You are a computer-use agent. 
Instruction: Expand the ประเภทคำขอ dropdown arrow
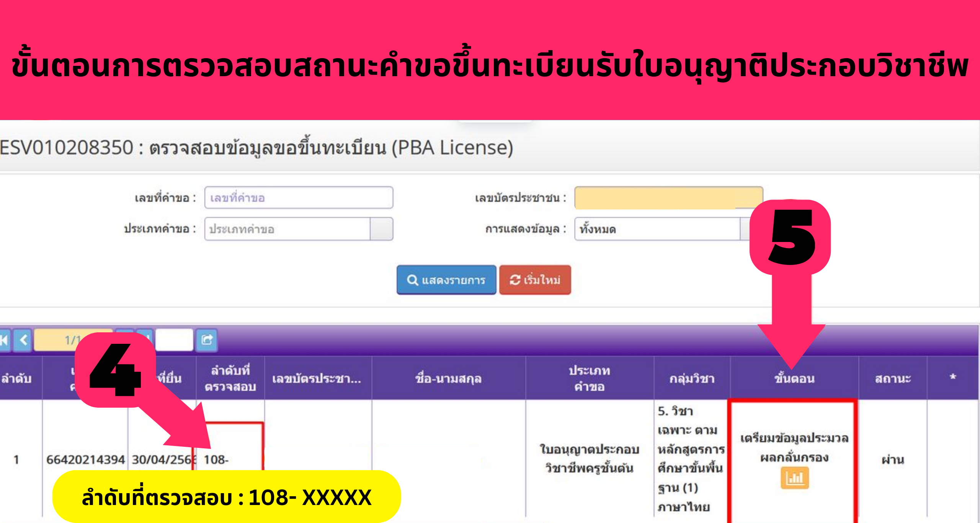pyautogui.click(x=382, y=229)
